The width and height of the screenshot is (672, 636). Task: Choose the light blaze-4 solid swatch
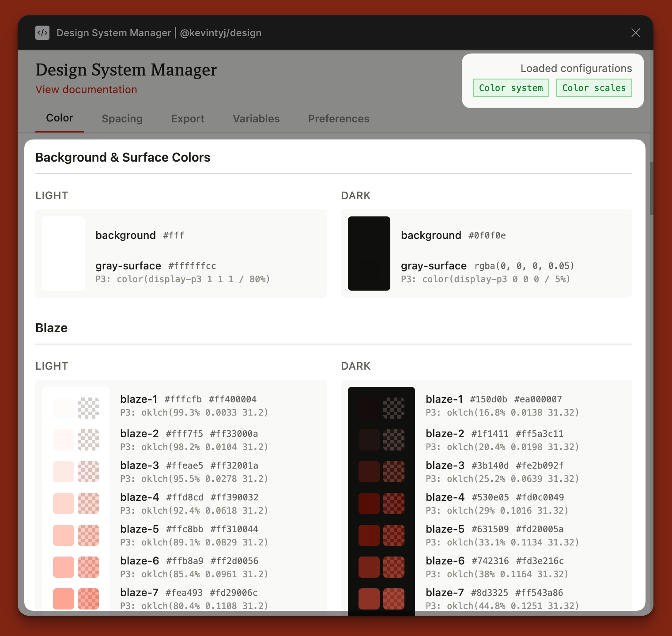click(x=64, y=503)
